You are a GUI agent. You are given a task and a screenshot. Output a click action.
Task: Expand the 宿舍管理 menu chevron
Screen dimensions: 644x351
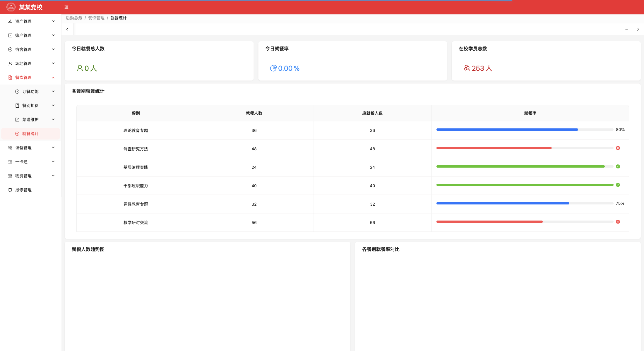(53, 49)
